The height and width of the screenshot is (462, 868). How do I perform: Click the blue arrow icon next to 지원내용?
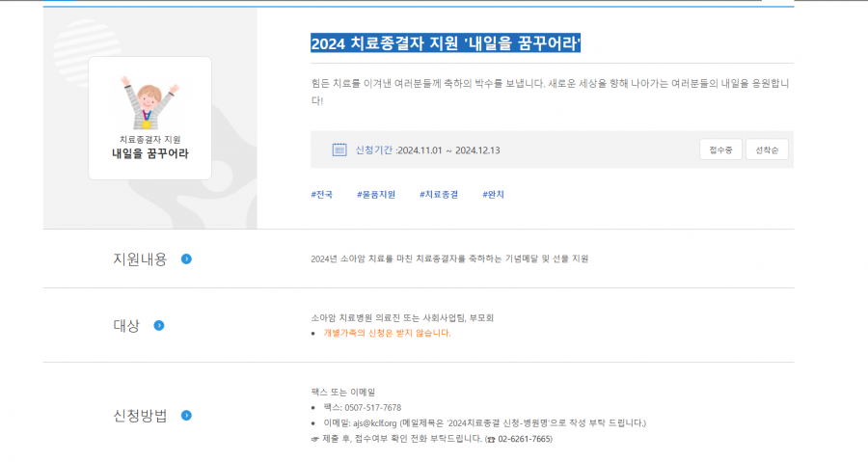point(187,258)
